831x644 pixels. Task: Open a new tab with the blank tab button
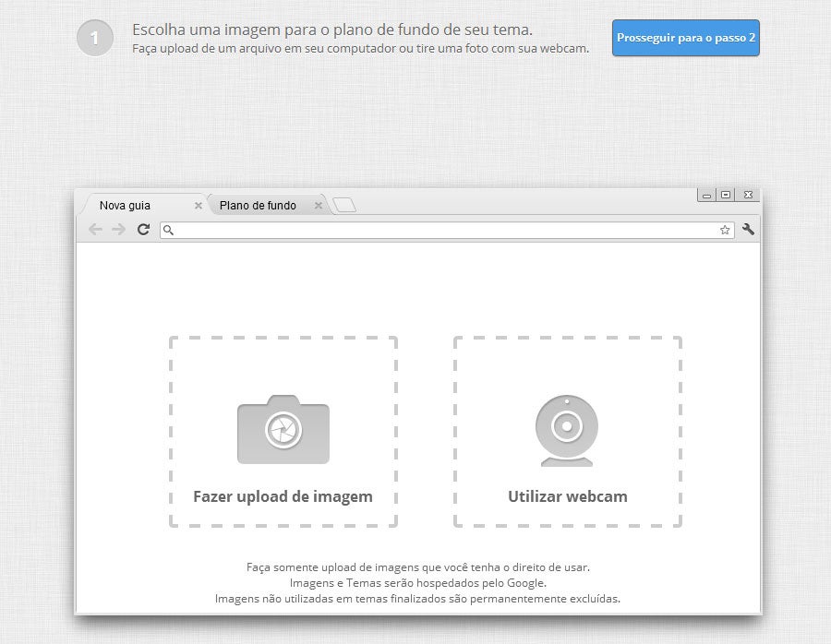point(344,206)
